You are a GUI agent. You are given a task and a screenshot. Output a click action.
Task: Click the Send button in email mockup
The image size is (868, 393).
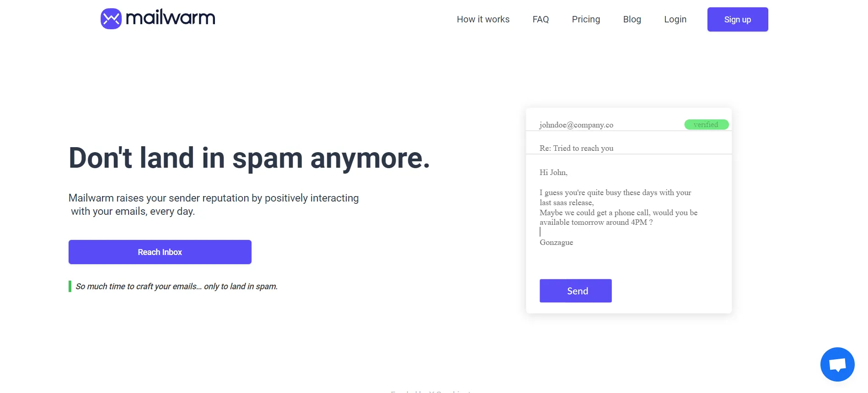pyautogui.click(x=576, y=291)
